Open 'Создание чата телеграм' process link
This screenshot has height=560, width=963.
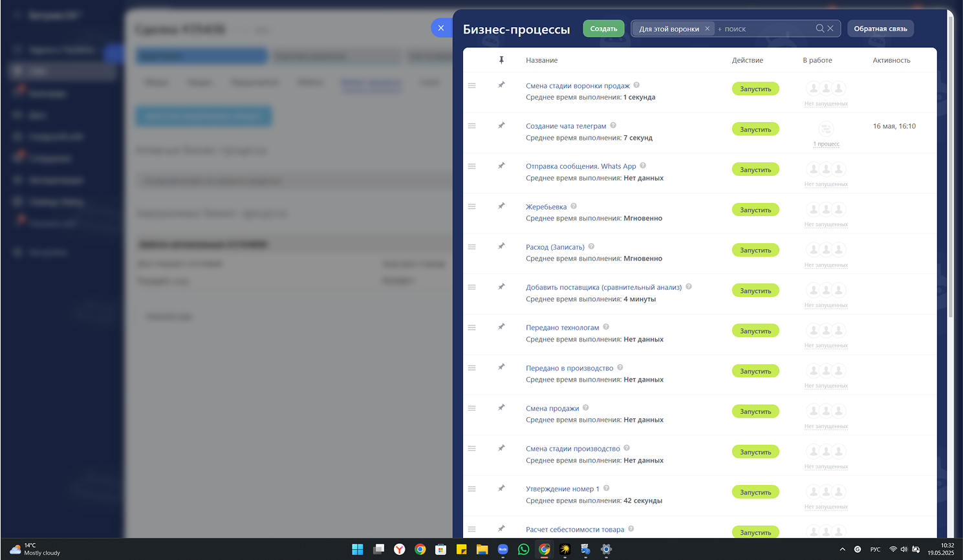coord(566,126)
